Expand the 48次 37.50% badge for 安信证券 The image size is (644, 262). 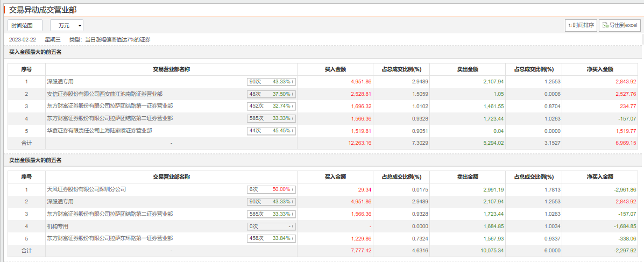tap(272, 94)
